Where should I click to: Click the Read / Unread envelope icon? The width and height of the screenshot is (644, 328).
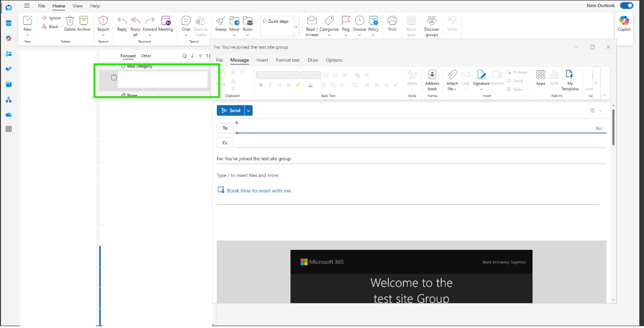[312, 26]
